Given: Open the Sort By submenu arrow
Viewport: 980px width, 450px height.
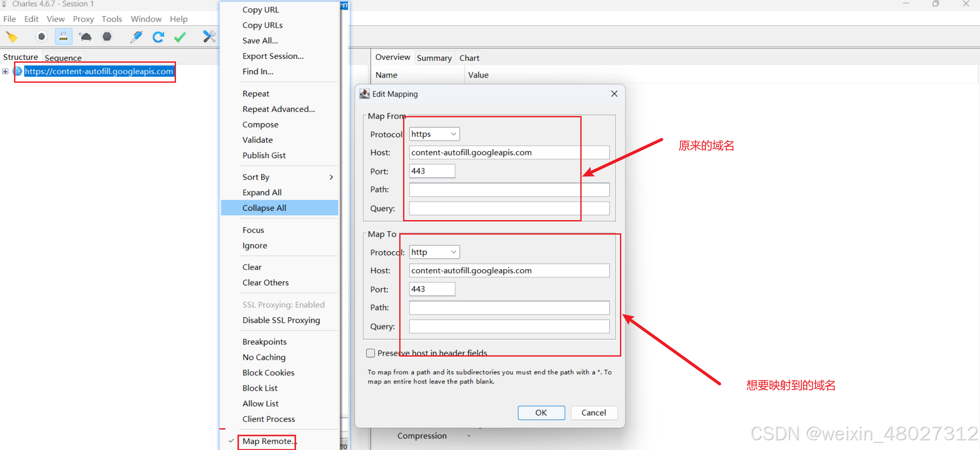Looking at the screenshot, I should (331, 177).
